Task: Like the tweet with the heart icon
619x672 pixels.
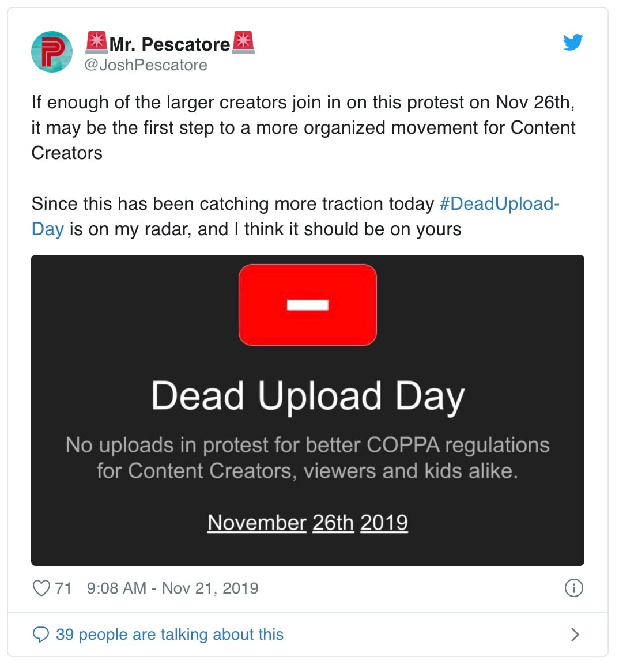Action: 41,588
